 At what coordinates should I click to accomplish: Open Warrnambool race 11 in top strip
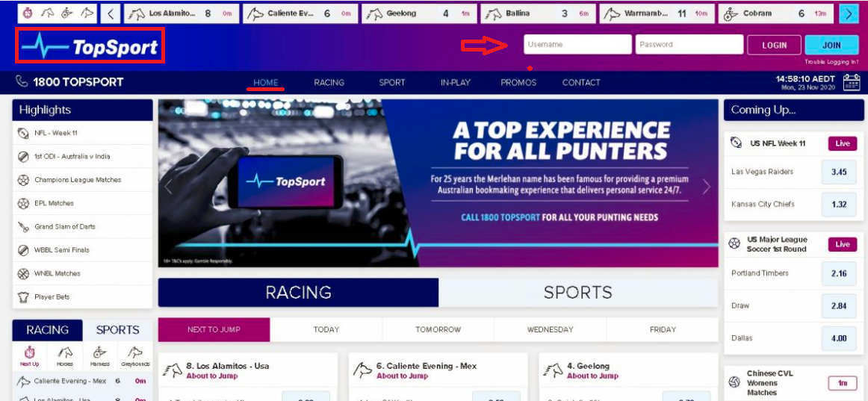click(657, 13)
